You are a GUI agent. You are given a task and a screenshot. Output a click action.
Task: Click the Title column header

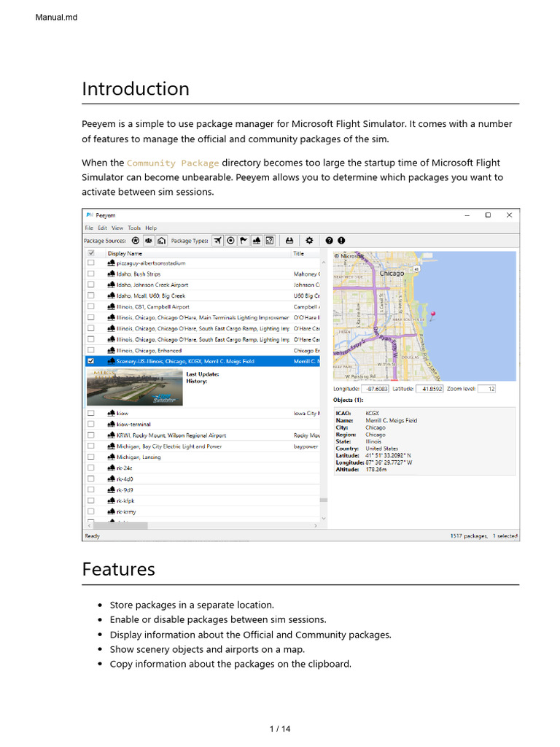[x=299, y=253]
